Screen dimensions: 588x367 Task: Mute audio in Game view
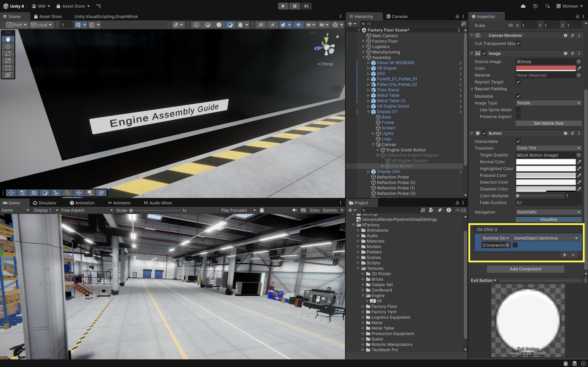294,210
